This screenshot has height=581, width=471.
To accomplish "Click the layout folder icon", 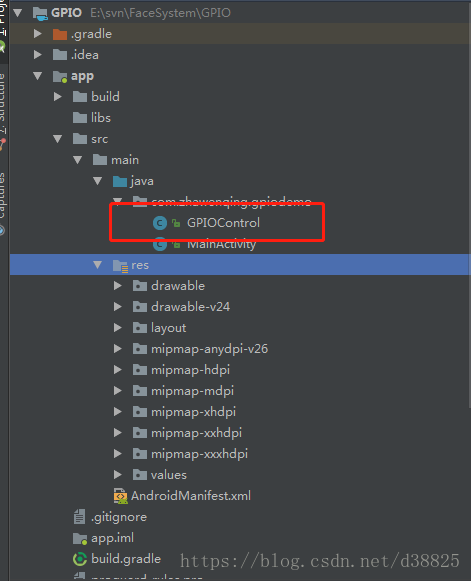I will [x=140, y=328].
